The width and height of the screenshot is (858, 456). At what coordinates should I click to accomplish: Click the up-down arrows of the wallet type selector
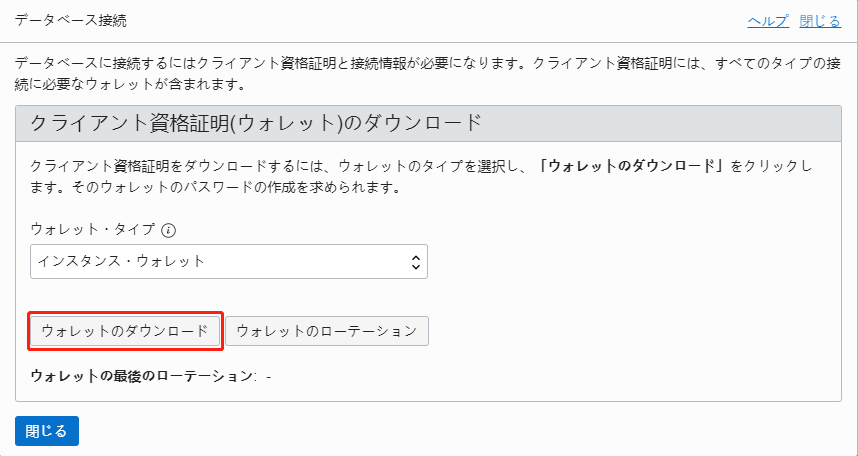coord(417,261)
